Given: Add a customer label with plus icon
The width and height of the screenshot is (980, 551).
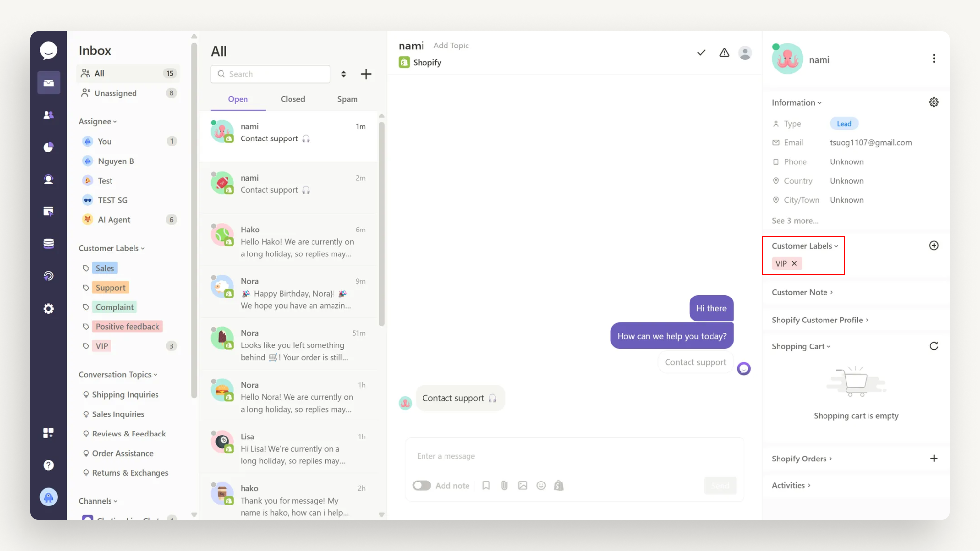Looking at the screenshot, I should pos(934,246).
